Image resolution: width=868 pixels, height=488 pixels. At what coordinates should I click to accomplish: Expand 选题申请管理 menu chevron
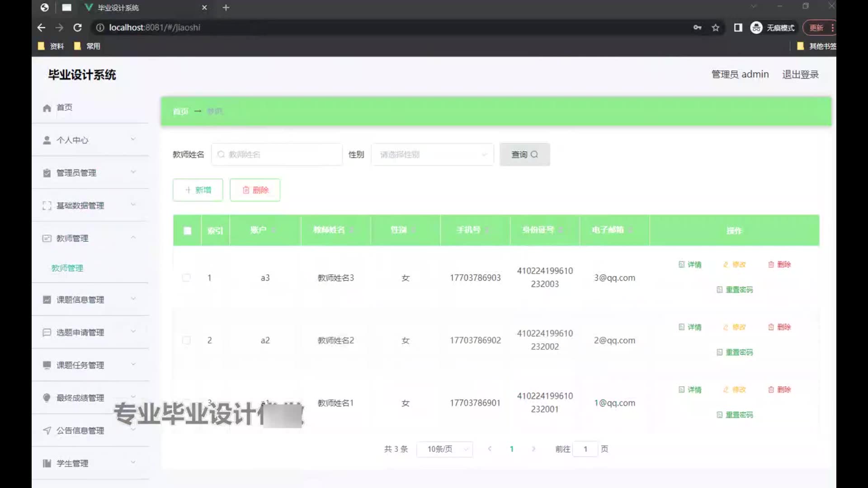tap(133, 331)
